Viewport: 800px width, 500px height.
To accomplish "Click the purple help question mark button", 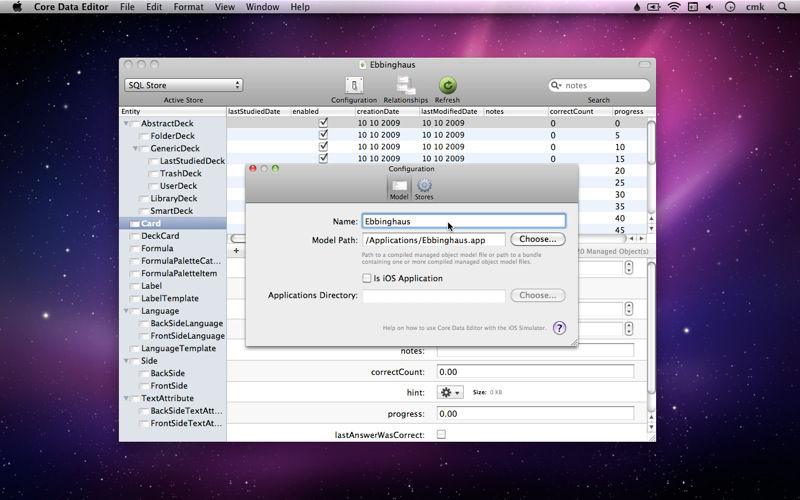I will click(559, 328).
